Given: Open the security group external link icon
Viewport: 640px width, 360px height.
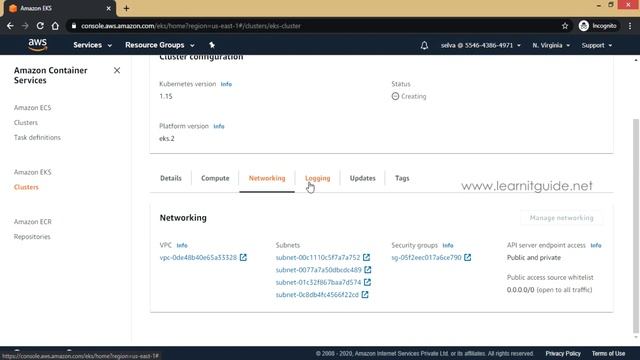Looking at the screenshot, I should point(468,257).
